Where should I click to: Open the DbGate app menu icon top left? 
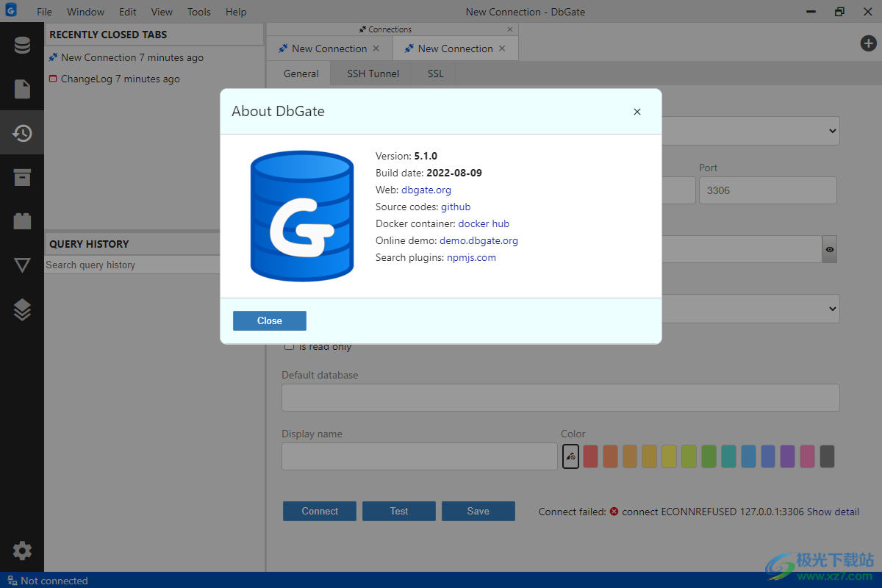pyautogui.click(x=10, y=11)
